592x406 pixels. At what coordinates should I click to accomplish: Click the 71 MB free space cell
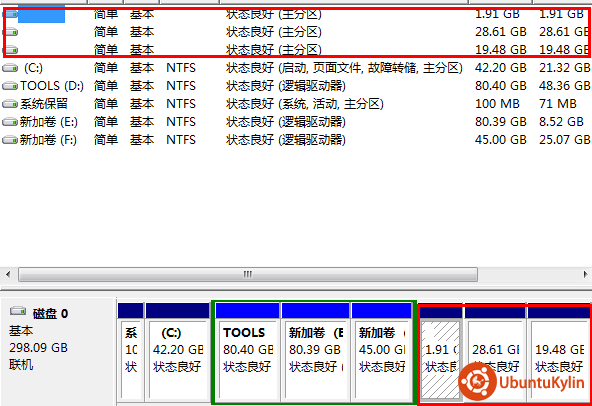pos(558,104)
